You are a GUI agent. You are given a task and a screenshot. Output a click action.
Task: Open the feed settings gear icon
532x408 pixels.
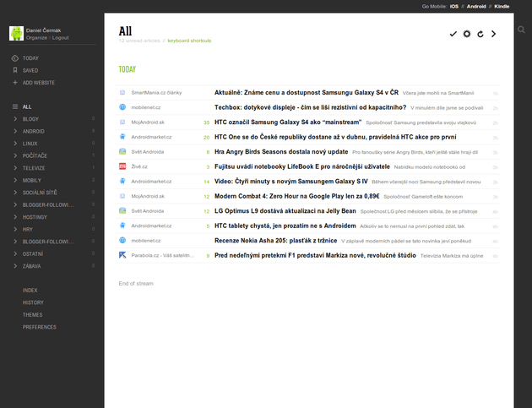pos(467,34)
